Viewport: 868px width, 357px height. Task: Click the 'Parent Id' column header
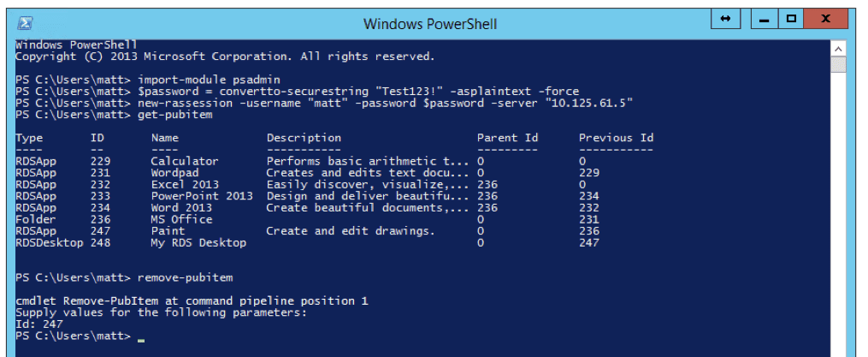[508, 138]
